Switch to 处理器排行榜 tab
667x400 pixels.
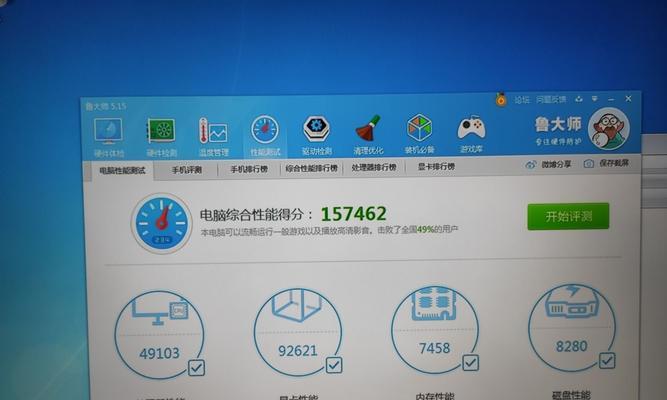[374, 168]
